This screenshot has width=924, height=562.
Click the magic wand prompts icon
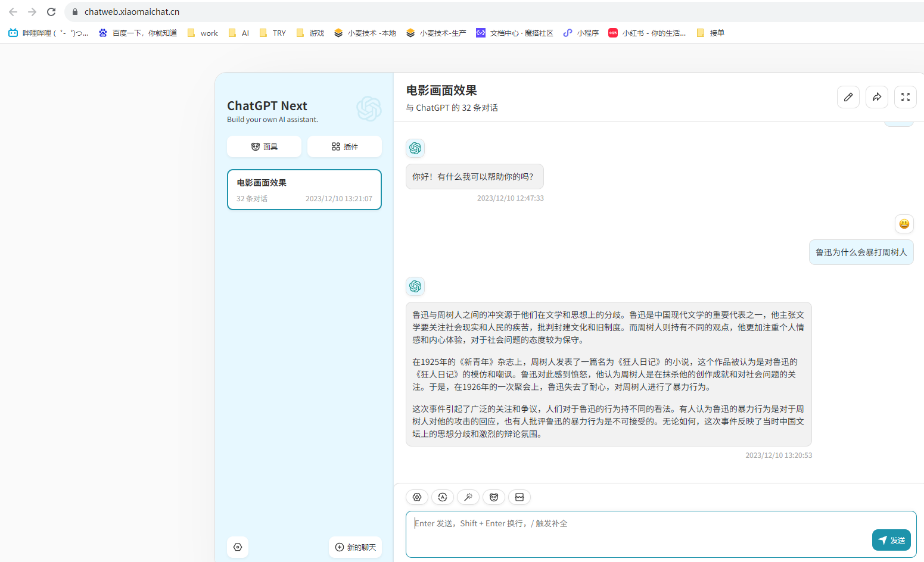(468, 497)
